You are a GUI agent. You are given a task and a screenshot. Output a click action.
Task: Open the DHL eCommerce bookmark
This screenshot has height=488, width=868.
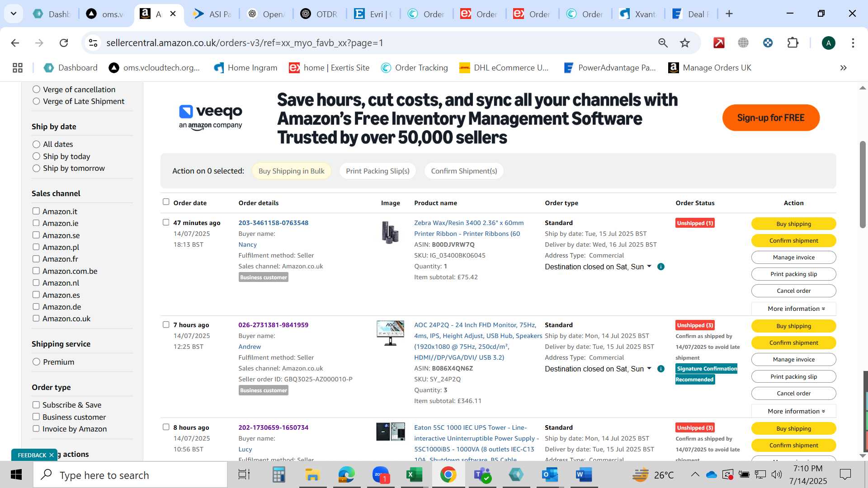tap(504, 68)
